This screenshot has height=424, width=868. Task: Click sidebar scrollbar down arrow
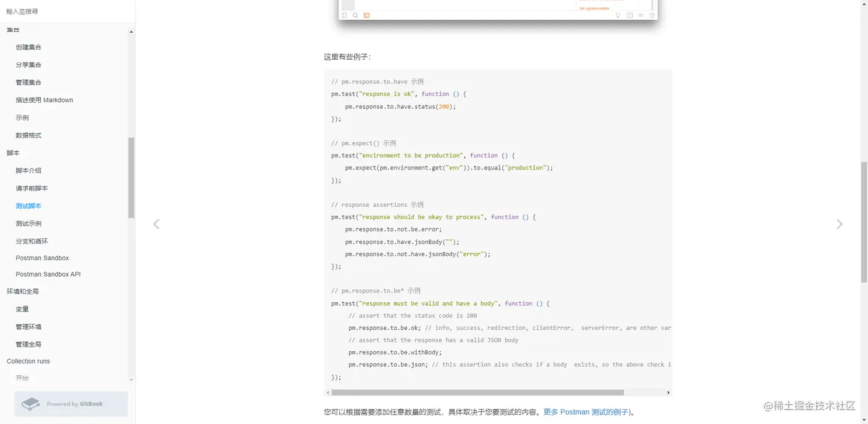(131, 380)
